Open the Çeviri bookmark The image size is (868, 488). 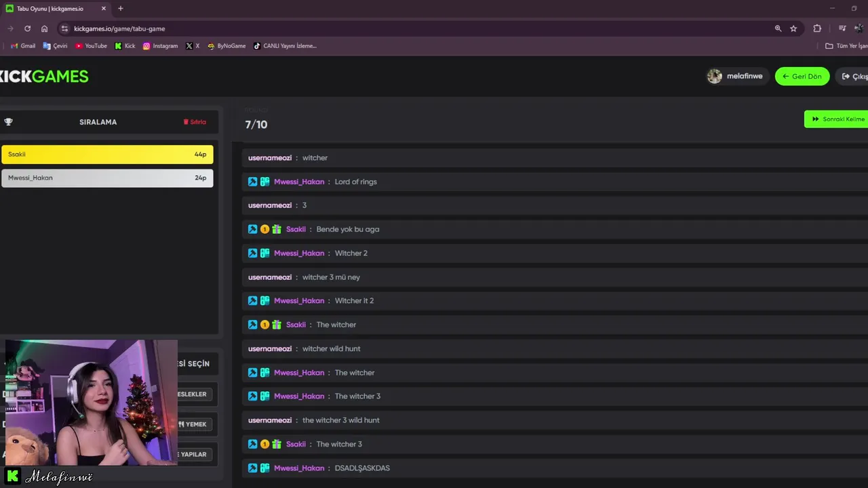(55, 46)
